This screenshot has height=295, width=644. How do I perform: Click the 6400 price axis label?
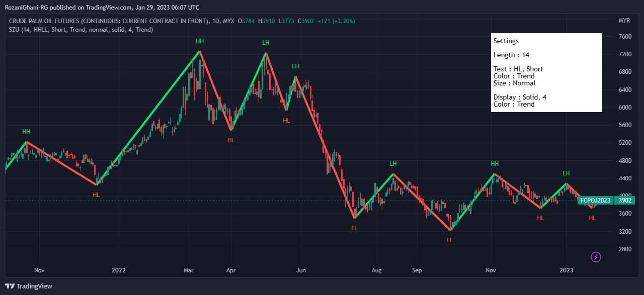pos(625,90)
